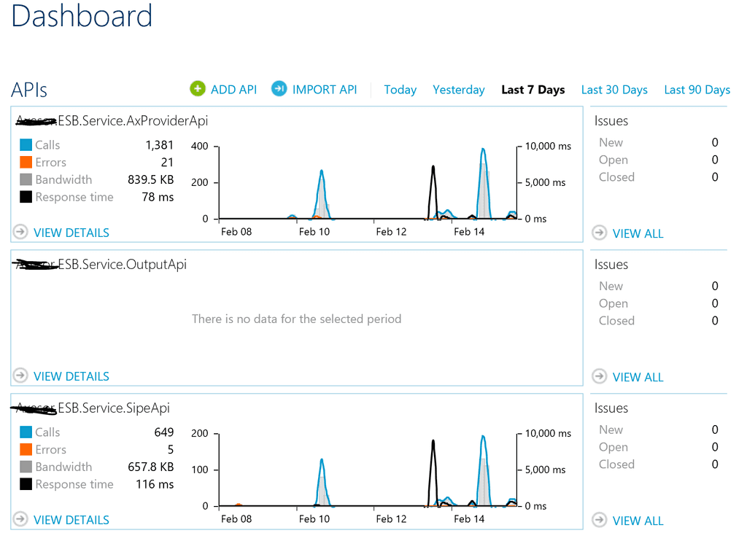Click gray Bandwidth swatch in SipeApi legend
Image resolution: width=747 pixels, height=560 pixels.
tap(26, 467)
